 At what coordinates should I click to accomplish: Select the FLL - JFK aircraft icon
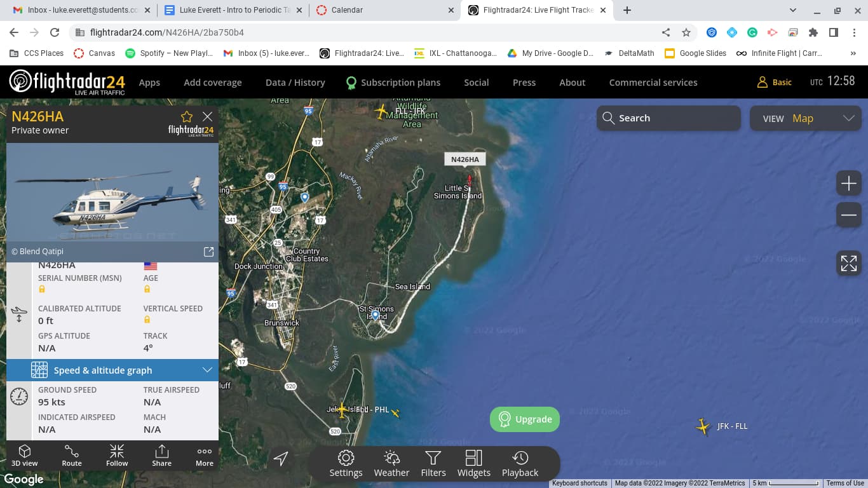pos(381,112)
